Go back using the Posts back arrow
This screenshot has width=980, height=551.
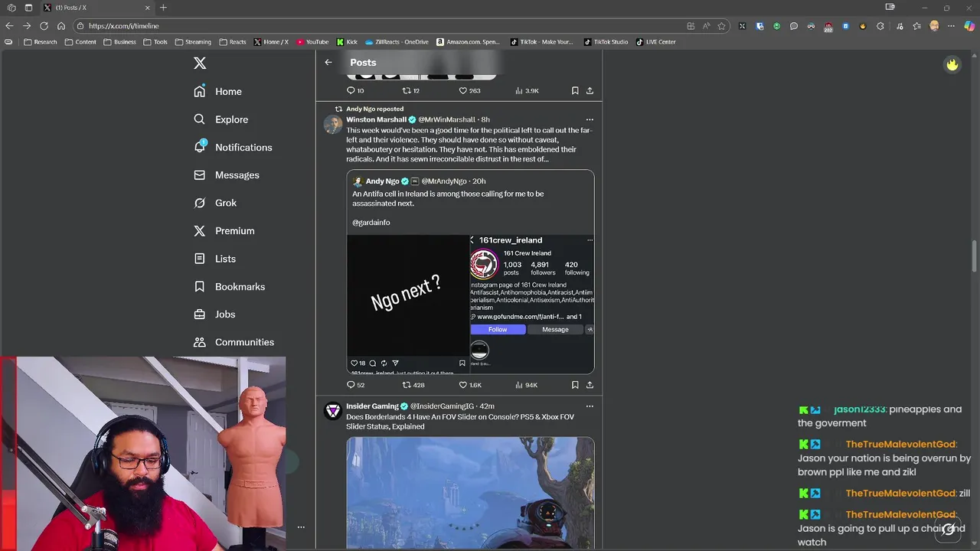point(328,63)
